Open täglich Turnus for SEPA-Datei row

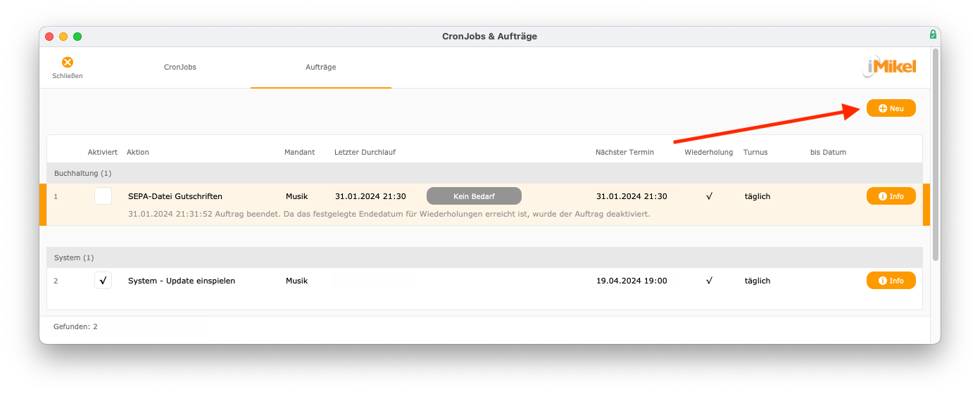point(758,196)
